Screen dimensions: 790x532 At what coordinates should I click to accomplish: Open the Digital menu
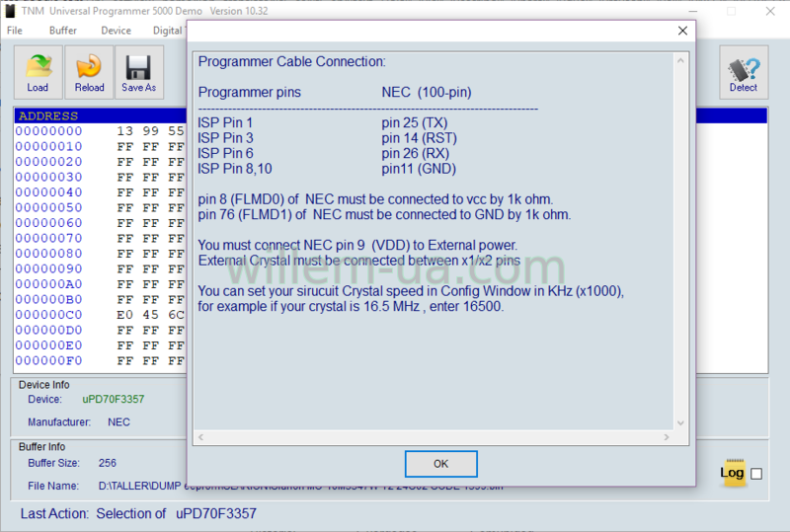168,31
